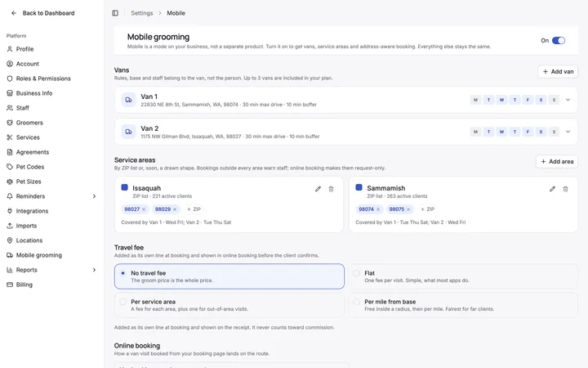The image size is (588, 368).
Task: Edit the Sammamish service area pencil icon
Action: pos(552,189)
